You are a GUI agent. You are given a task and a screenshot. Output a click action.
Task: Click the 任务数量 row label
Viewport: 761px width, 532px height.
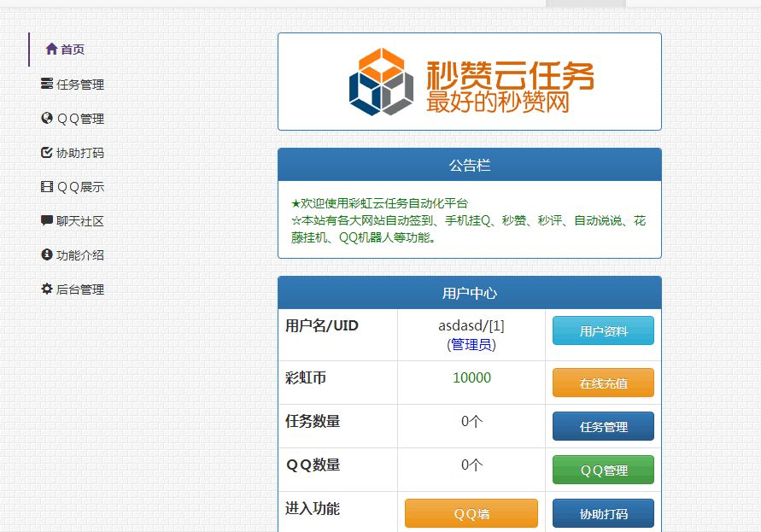click(313, 421)
